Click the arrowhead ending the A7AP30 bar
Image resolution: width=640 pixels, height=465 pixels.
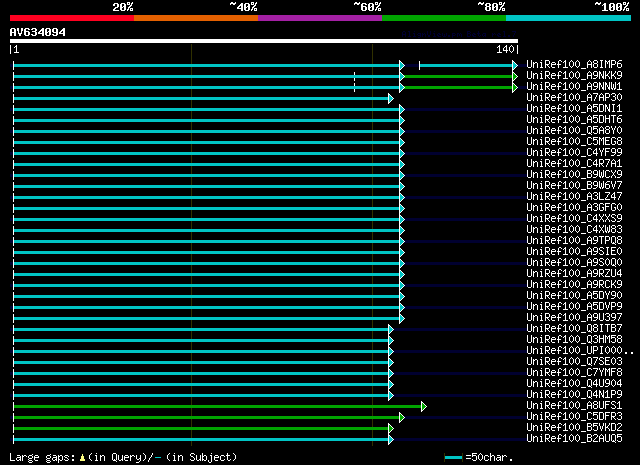[x=391, y=98]
